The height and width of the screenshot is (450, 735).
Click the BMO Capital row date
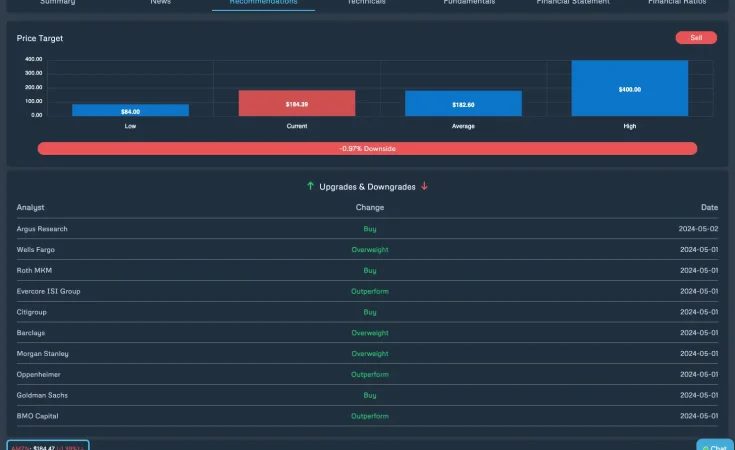click(x=699, y=416)
